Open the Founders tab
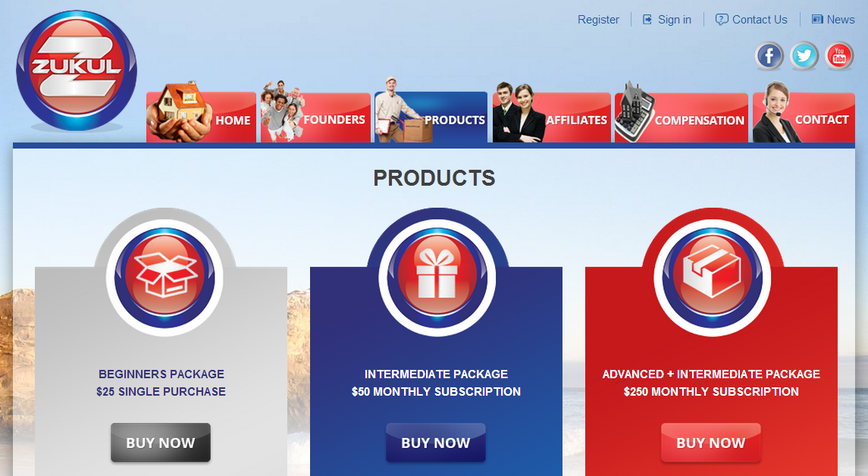Screen dimensions: 868x476 315,114
